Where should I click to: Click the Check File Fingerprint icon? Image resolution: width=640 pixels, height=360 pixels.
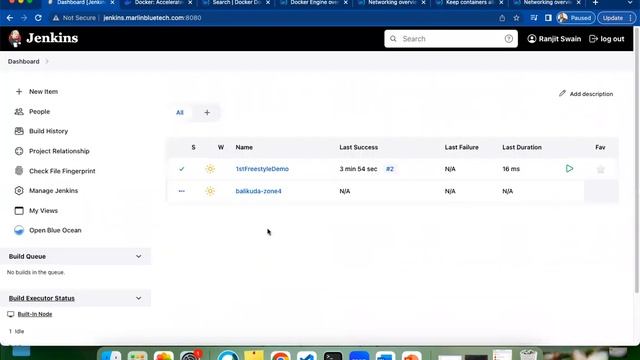coord(19,171)
